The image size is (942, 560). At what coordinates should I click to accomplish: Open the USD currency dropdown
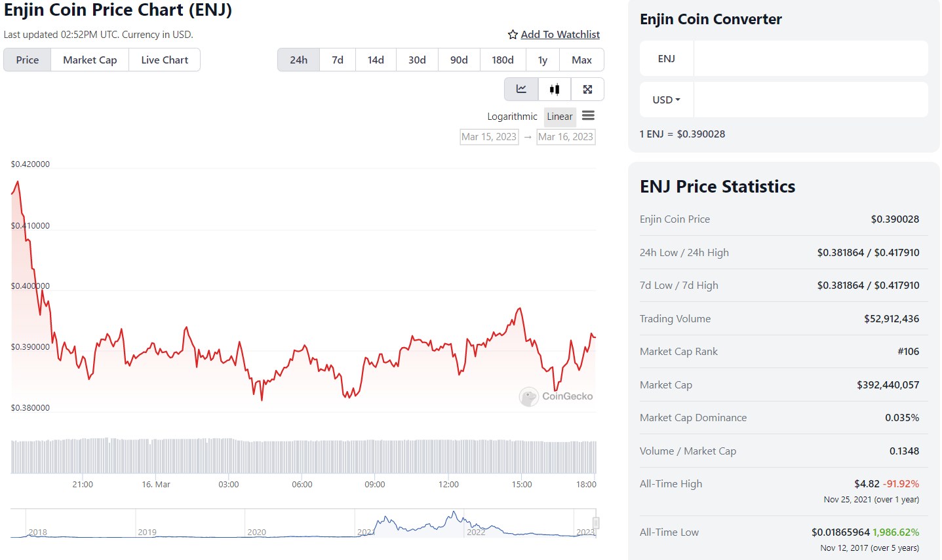[667, 100]
